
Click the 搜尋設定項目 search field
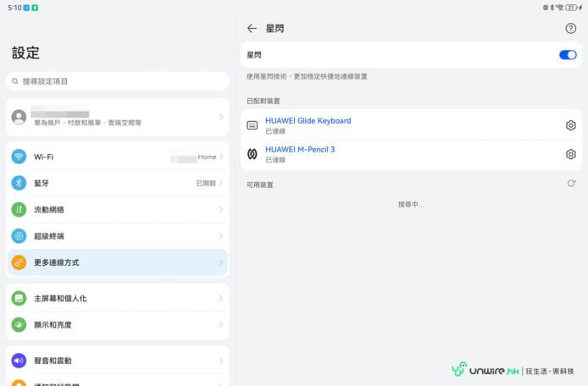coord(117,81)
